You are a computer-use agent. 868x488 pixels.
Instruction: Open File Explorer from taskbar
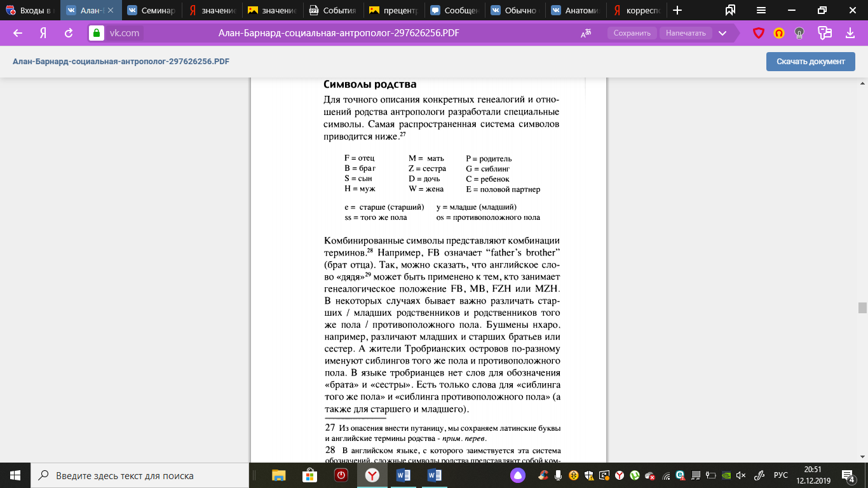coord(279,475)
